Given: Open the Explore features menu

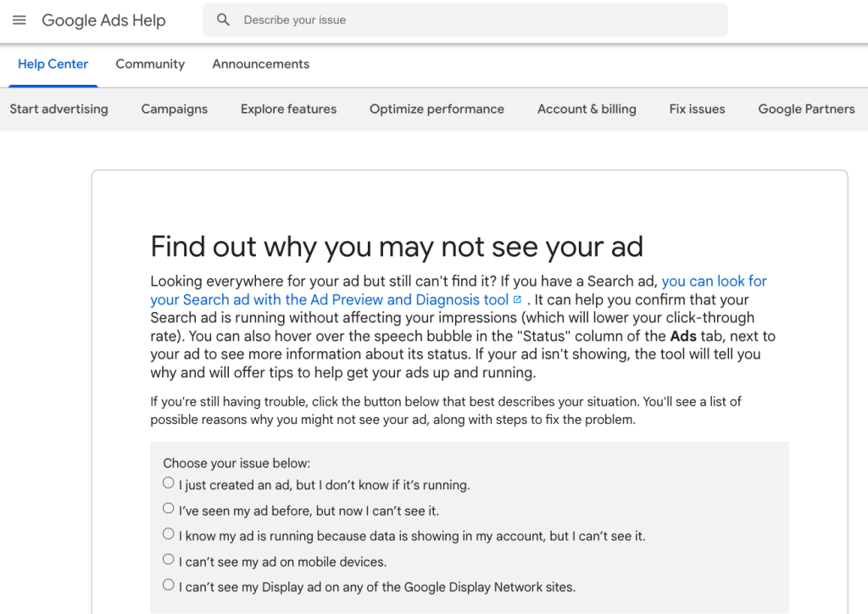Looking at the screenshot, I should tap(288, 109).
